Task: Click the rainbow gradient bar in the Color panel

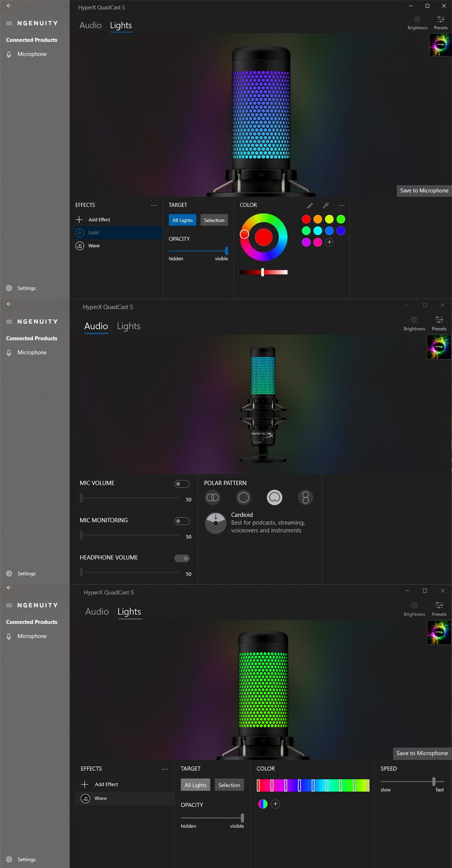Action: (313, 785)
